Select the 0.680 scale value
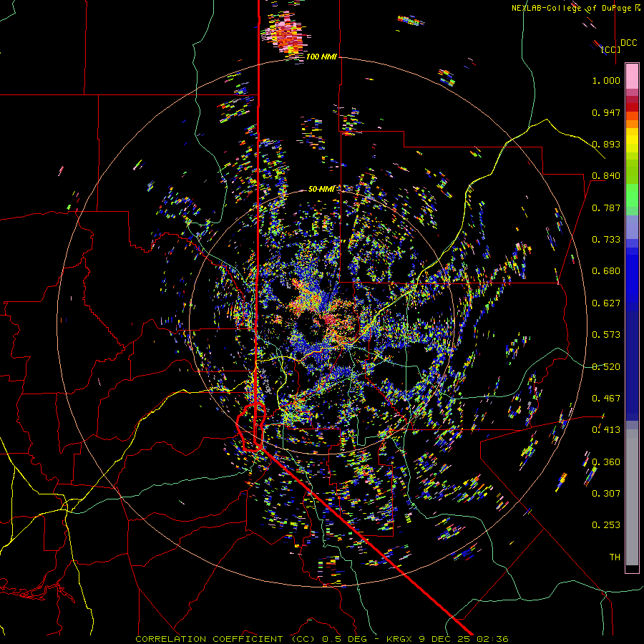The image size is (644, 644). (606, 271)
